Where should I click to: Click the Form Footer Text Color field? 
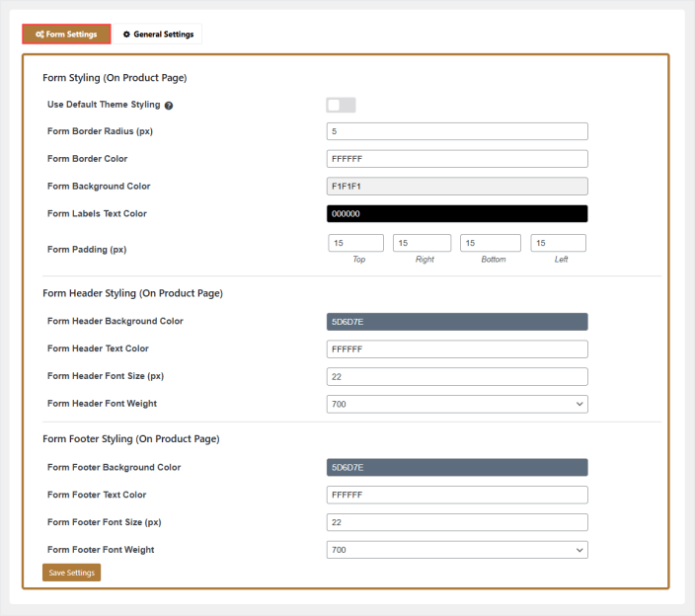tap(457, 495)
